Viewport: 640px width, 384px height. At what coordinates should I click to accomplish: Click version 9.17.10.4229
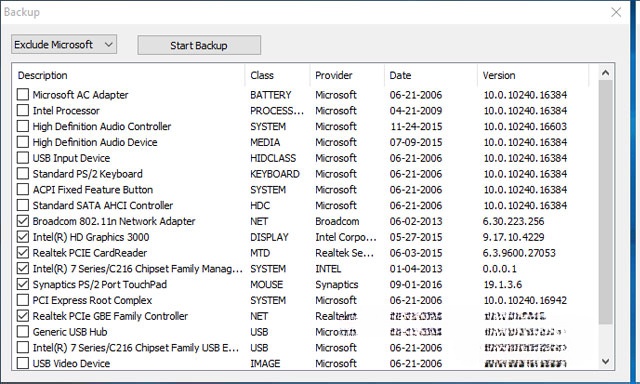(513, 237)
